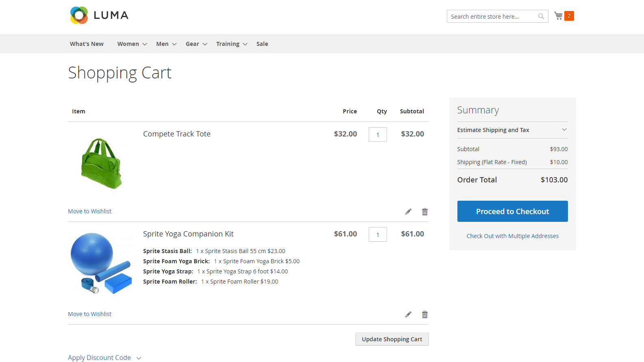Expand Apply Discount Code section

pos(104,358)
